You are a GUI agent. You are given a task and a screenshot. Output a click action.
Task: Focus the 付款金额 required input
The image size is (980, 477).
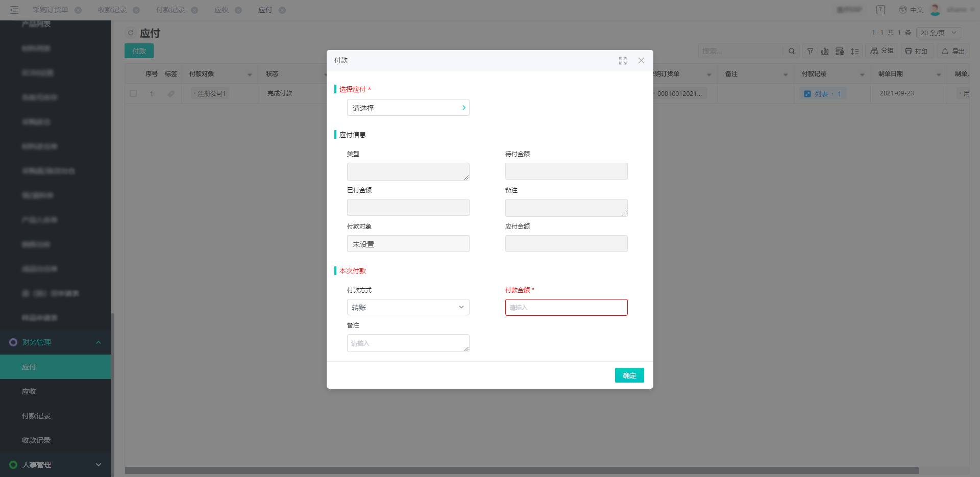(567, 307)
